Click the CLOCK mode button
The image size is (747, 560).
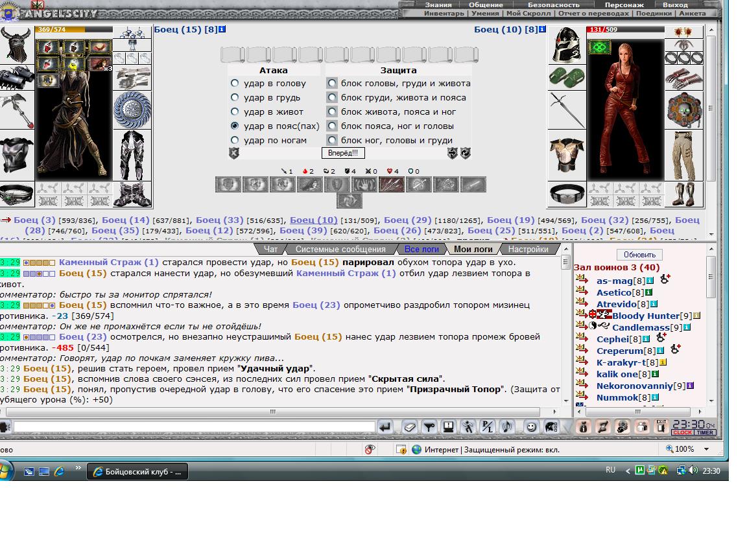point(682,432)
